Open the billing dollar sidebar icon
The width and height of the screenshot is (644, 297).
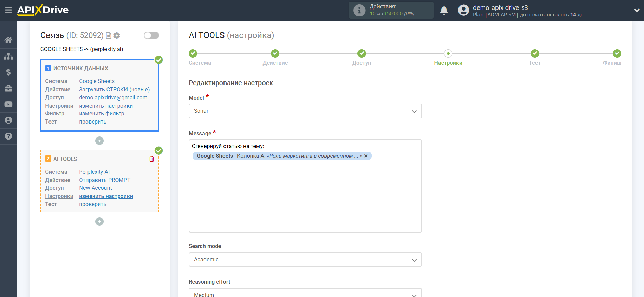[x=8, y=72]
